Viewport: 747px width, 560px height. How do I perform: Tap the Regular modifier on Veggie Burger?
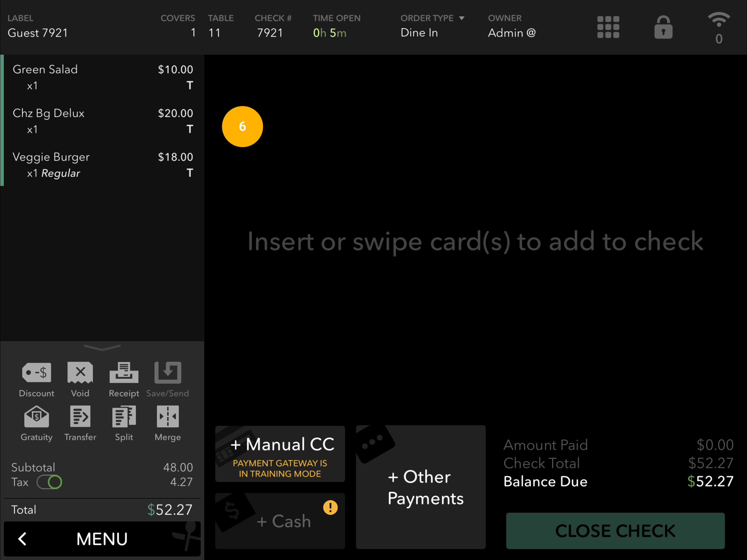click(60, 173)
